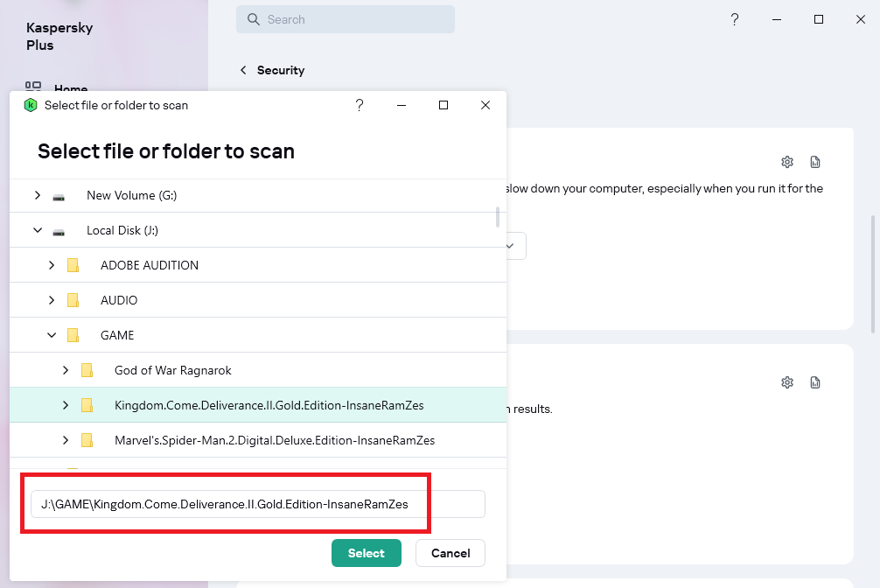This screenshot has width=880, height=588.
Task: Select New Volume (G:) in tree
Action: click(131, 195)
